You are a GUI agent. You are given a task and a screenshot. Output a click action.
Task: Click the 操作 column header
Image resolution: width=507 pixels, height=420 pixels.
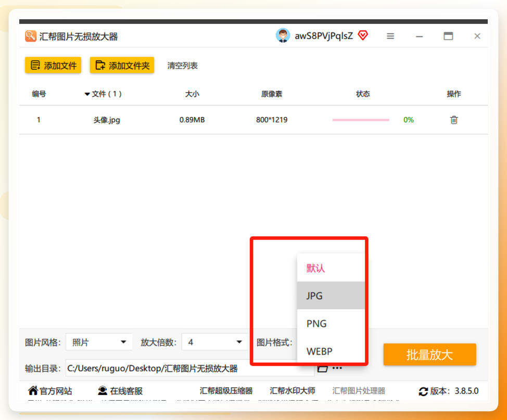[x=454, y=94]
